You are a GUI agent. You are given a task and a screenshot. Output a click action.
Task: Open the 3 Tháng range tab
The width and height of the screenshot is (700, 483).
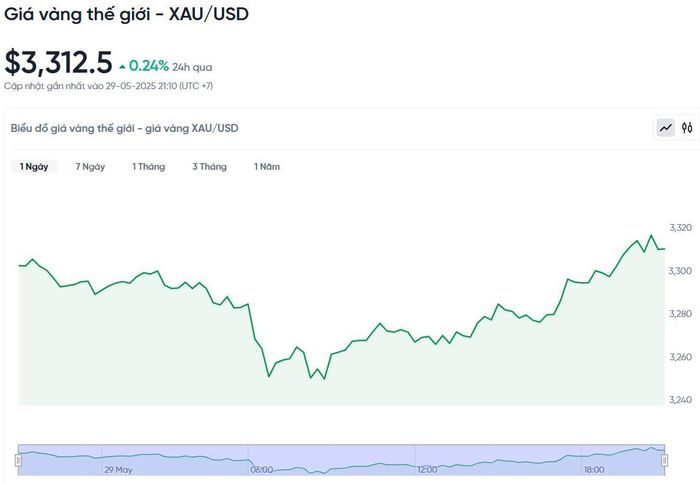209,167
